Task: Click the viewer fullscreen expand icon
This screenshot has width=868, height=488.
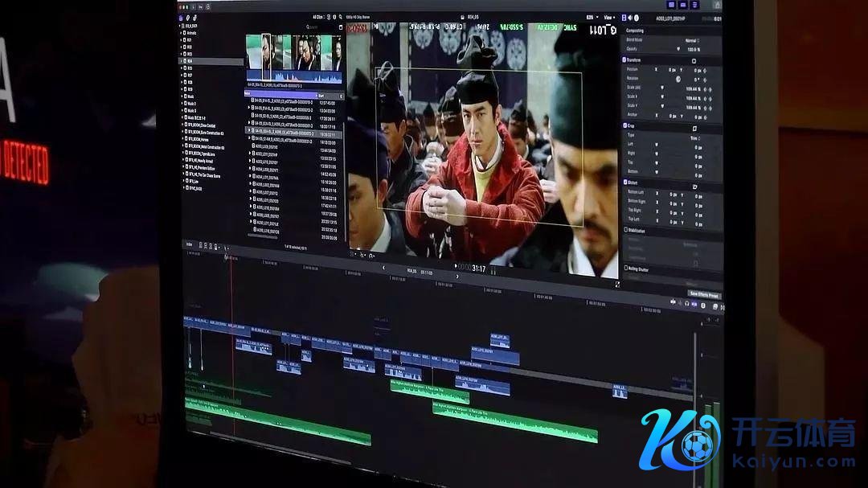Action: click(x=617, y=284)
